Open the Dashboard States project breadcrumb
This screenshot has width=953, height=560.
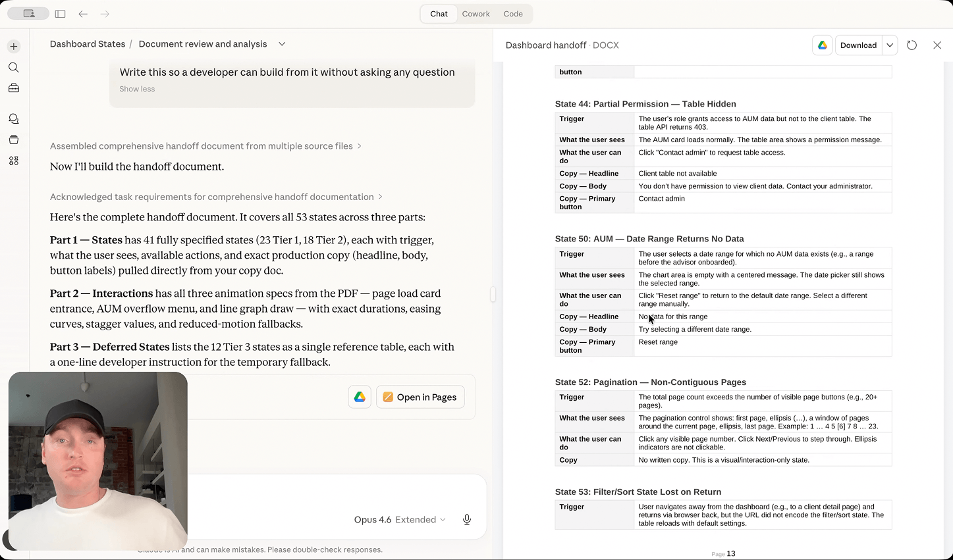[x=88, y=44]
